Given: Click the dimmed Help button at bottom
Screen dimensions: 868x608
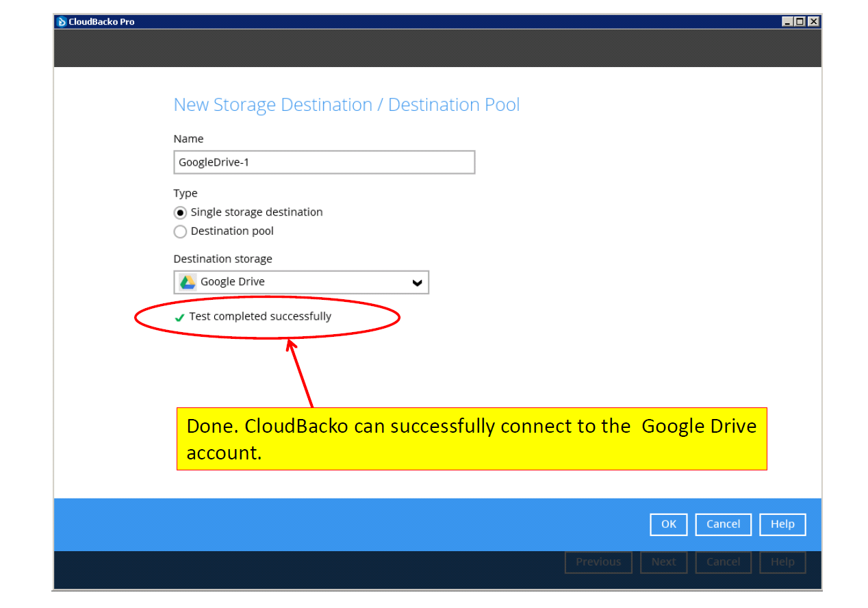Looking at the screenshot, I should pos(782,562).
